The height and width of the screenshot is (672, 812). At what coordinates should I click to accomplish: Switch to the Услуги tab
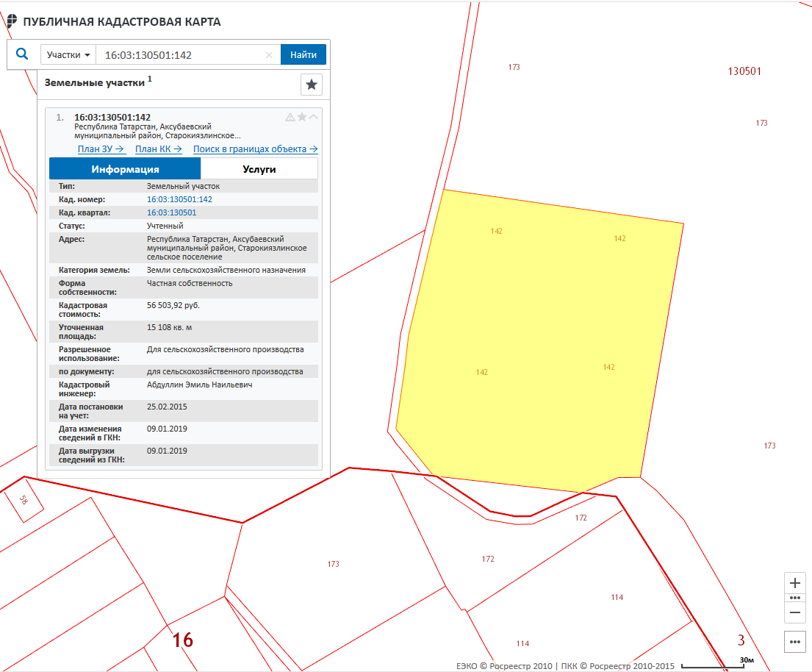(259, 169)
